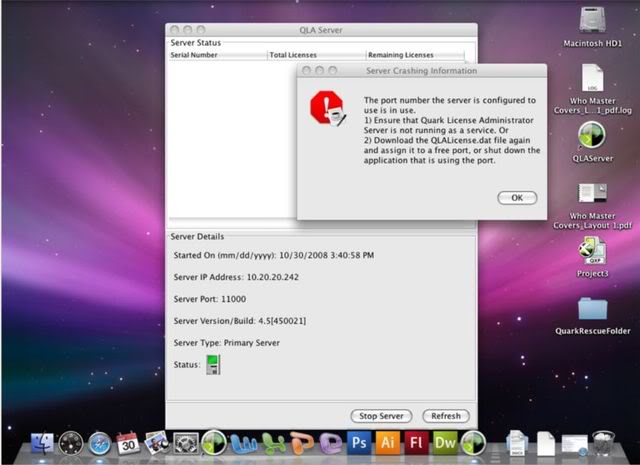Click the Server Status section label
Image resolution: width=640 pixels, height=465 pixels.
tap(196, 43)
